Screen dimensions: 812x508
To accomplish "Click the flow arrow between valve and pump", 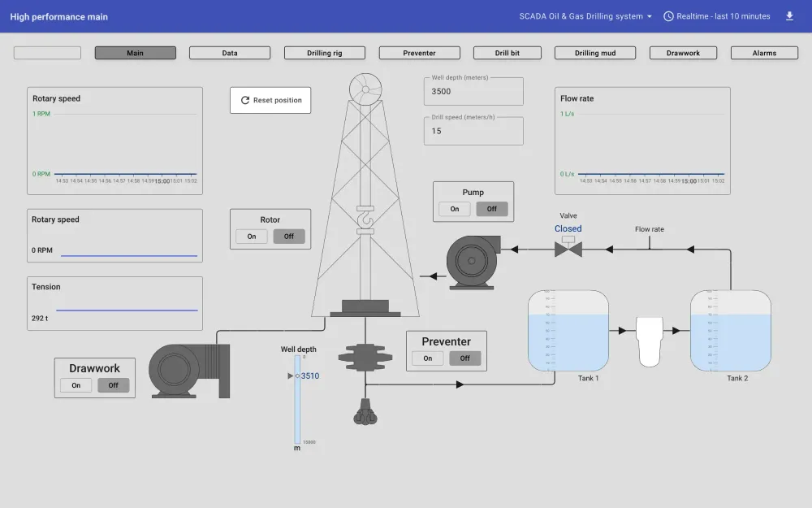I will pyautogui.click(x=514, y=250).
